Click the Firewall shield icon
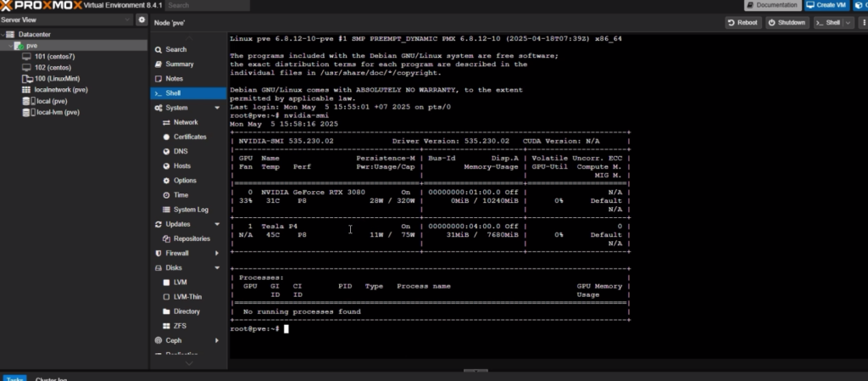 pos(159,253)
